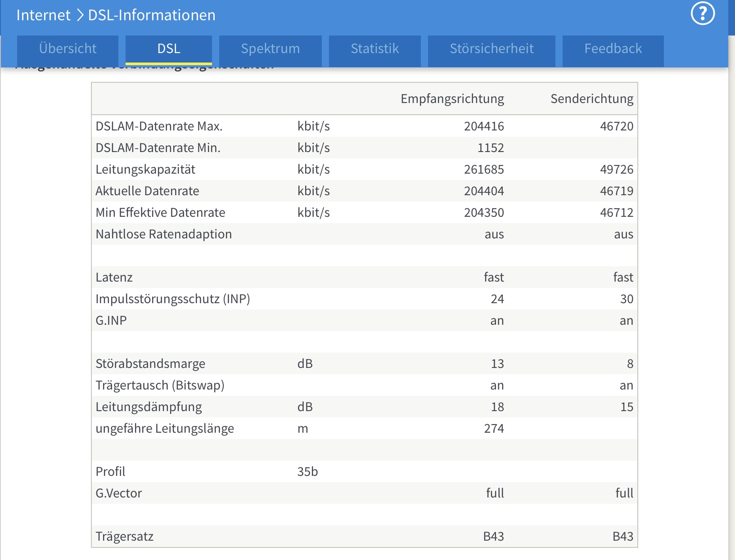The height and width of the screenshot is (560, 735).
Task: Click G.Vector receive value full
Action: 495,493
